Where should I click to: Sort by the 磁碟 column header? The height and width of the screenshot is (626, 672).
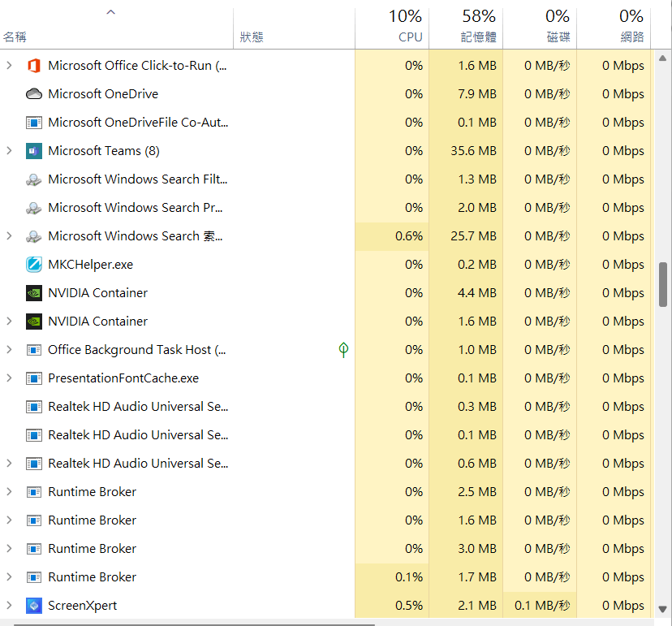(x=540, y=28)
